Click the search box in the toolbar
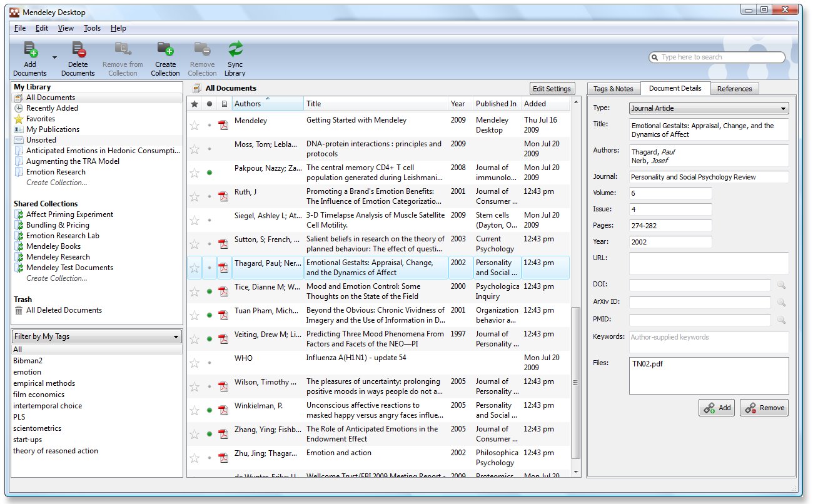813x504 pixels. coord(718,58)
